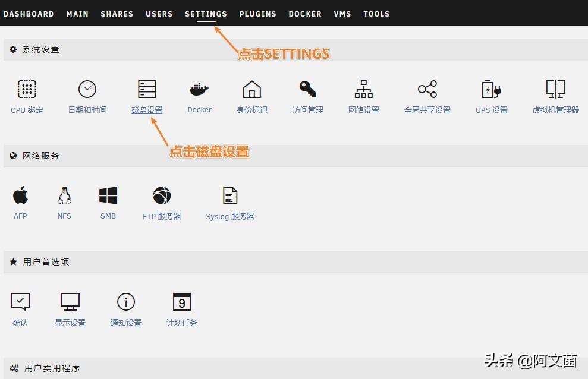588x379 pixels.
Task: Switch to the SETTINGS menu tab
Action: (x=206, y=14)
